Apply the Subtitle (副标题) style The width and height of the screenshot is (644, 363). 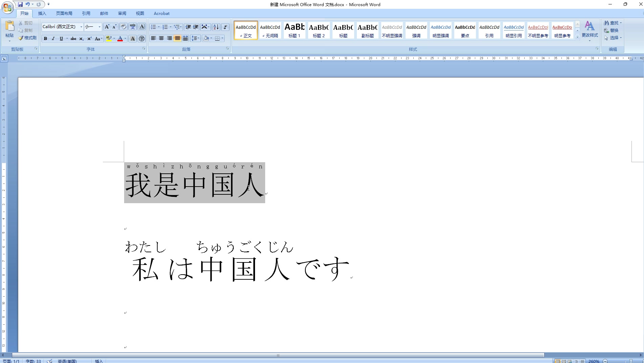(x=367, y=30)
